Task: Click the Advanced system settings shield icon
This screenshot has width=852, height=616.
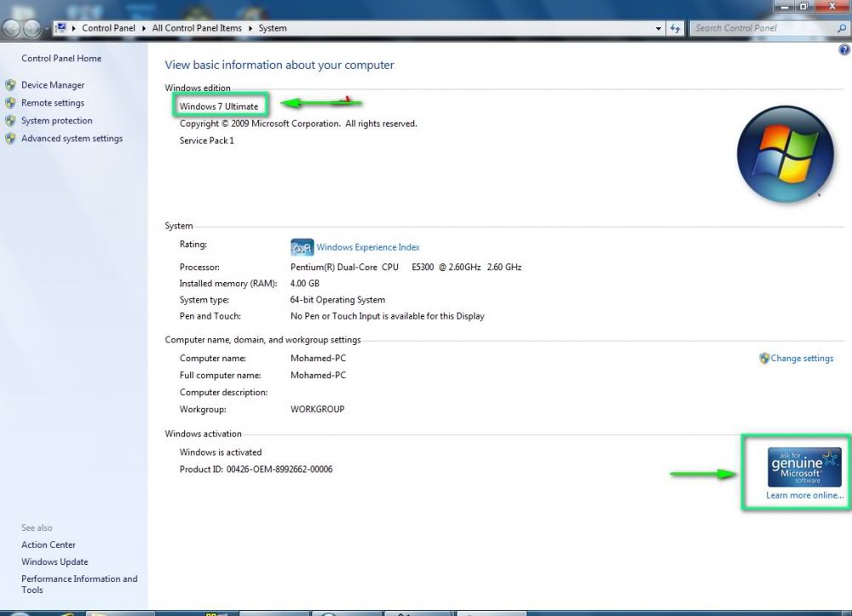Action: click(x=10, y=139)
